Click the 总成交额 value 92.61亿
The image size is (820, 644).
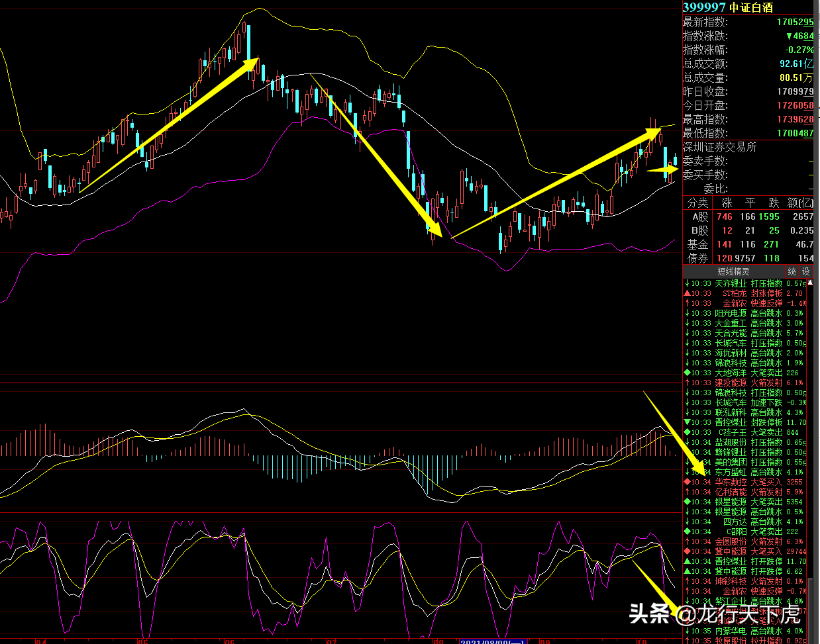point(796,64)
